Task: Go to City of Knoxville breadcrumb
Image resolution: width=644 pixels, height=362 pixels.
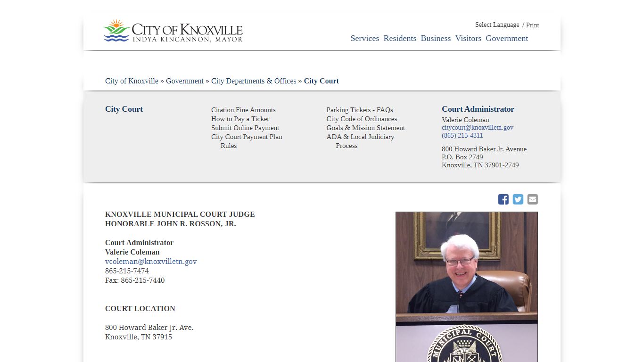Action: click(x=132, y=81)
